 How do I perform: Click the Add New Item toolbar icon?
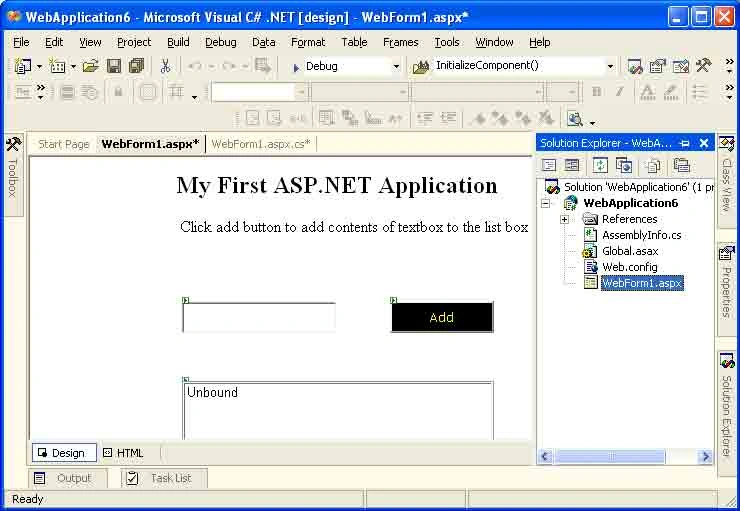click(x=57, y=66)
